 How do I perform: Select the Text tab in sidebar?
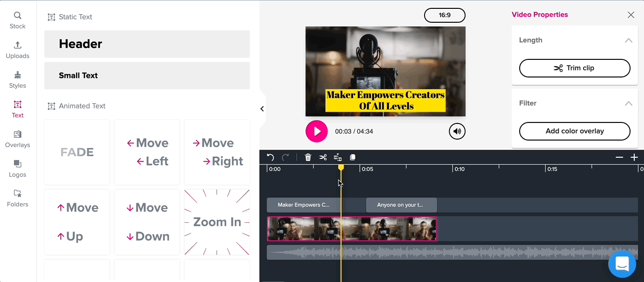point(18,109)
